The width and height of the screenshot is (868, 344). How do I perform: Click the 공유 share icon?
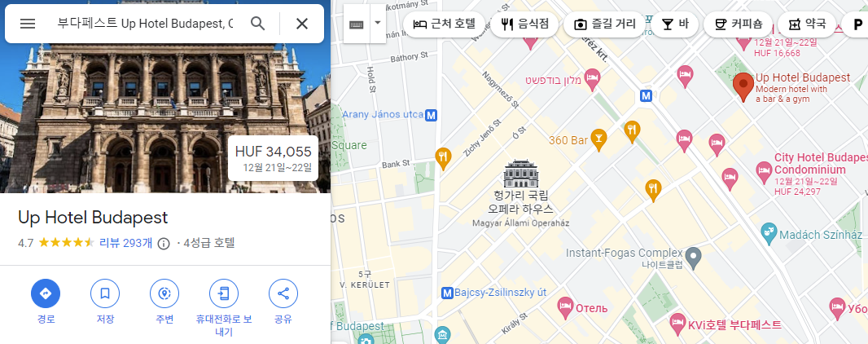click(x=283, y=293)
